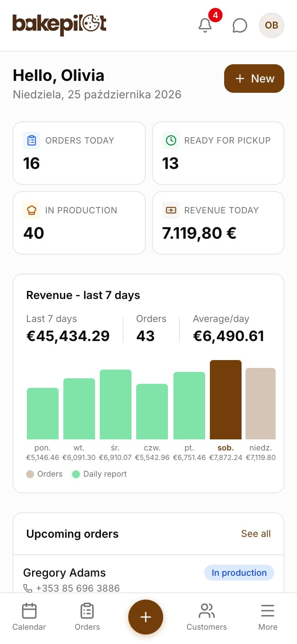297x644 pixels.
Task: Click the Revenue - last 7 days heading
Action: point(83,295)
